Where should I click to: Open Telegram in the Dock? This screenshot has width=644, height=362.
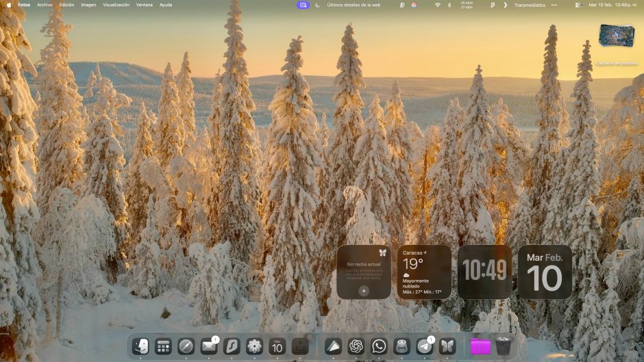pyautogui.click(x=424, y=346)
